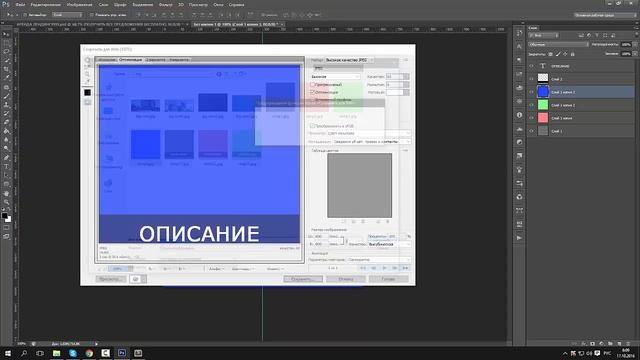Open the Actions panel play icon
This screenshot has width=640, height=360.
(x=519, y=238)
